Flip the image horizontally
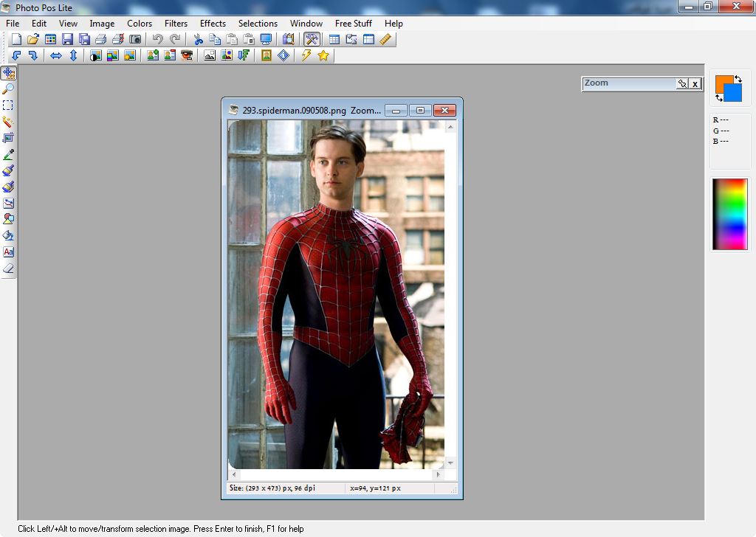 [x=56, y=55]
